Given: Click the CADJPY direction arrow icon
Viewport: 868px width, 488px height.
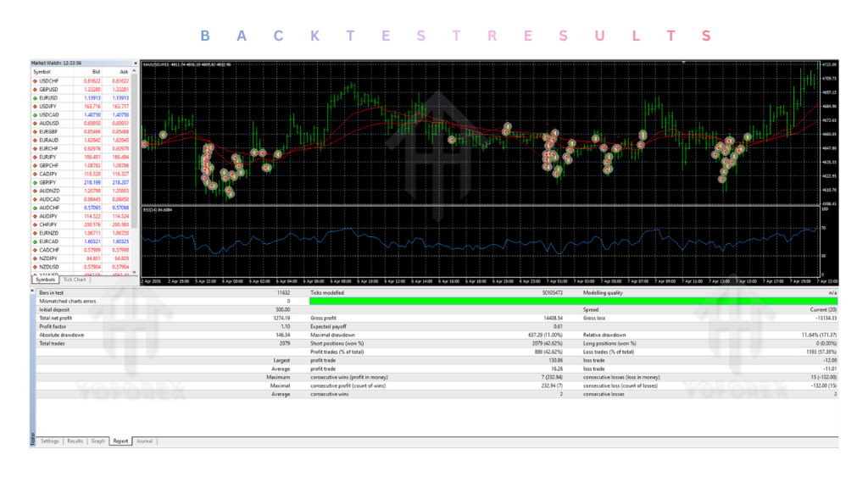Looking at the screenshot, I should click(36, 174).
